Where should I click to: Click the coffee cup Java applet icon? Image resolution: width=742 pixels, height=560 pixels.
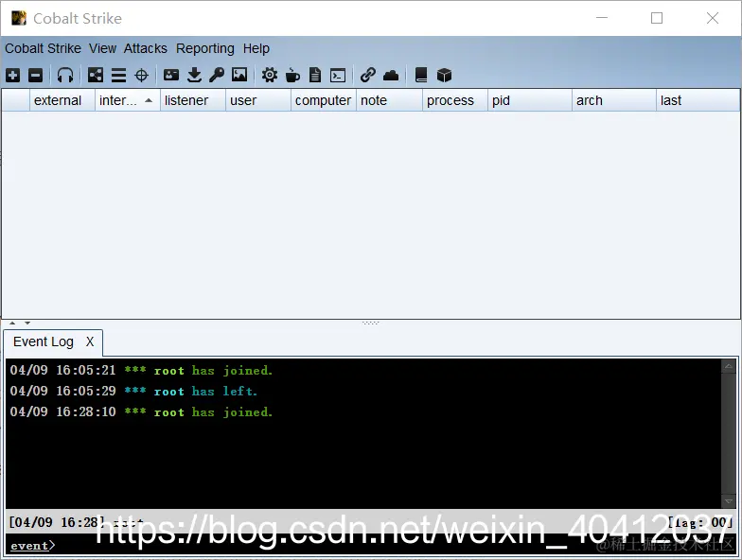click(292, 76)
